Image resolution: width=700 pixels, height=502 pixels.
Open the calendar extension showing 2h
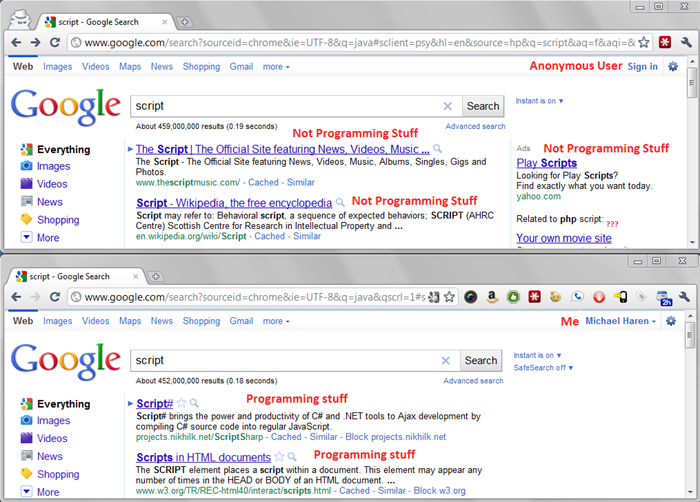click(x=664, y=298)
